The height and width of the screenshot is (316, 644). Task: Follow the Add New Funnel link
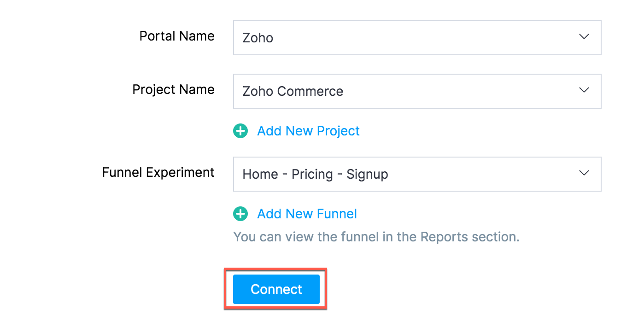[307, 214]
